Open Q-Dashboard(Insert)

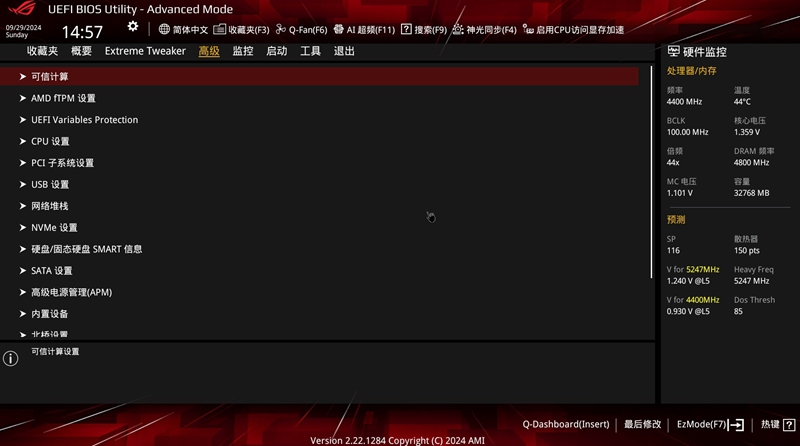[566, 424]
